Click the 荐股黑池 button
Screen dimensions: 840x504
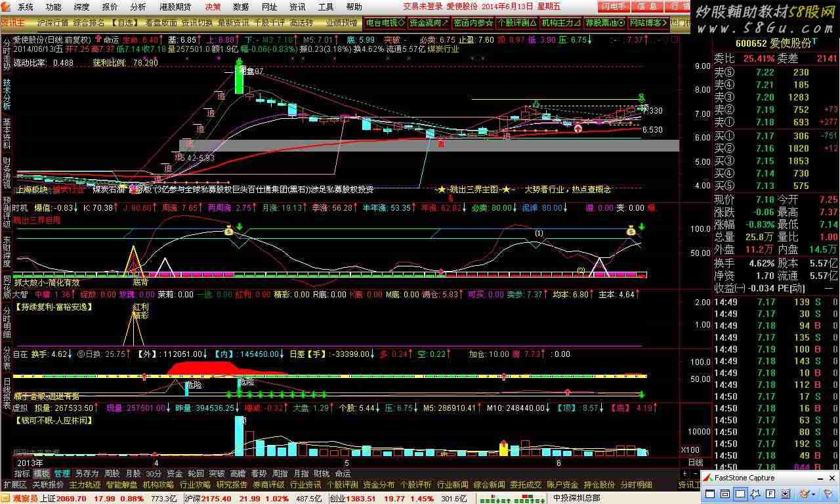(x=604, y=22)
